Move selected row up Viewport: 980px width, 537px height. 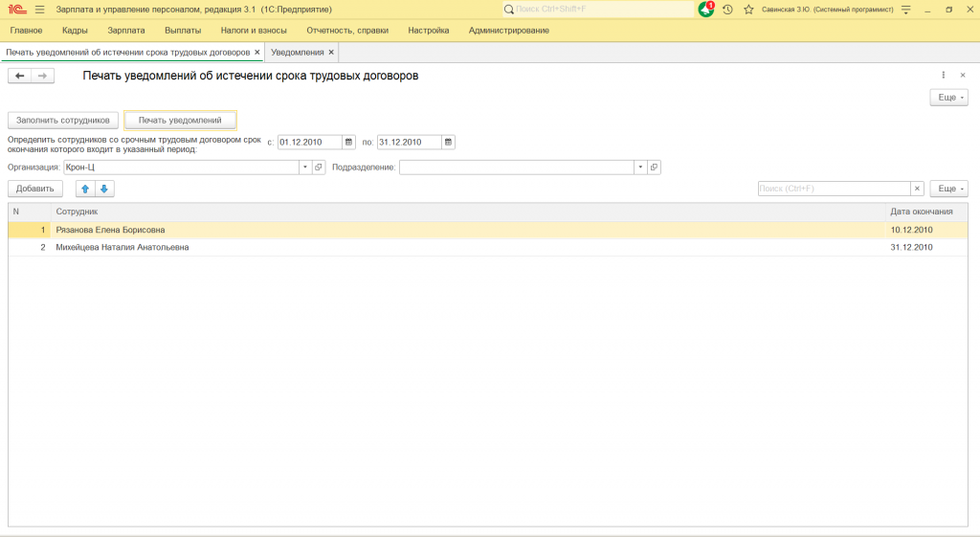[x=85, y=189]
